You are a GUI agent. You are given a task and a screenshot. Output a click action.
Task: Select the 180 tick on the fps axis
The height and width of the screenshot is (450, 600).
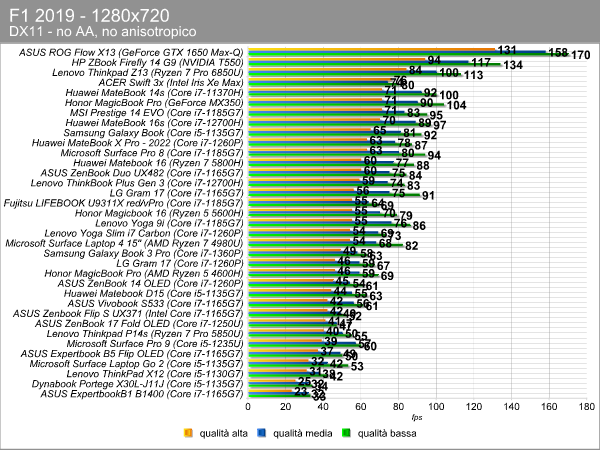587,407
